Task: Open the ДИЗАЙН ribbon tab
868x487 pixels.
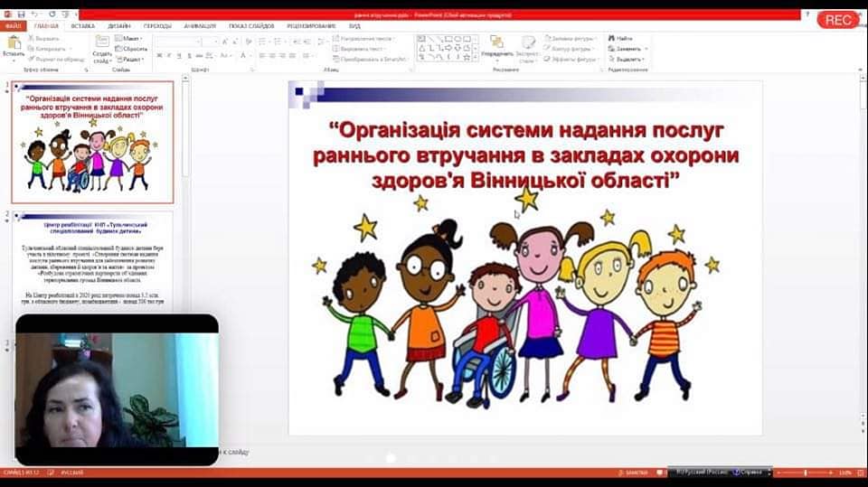Action: point(119,26)
